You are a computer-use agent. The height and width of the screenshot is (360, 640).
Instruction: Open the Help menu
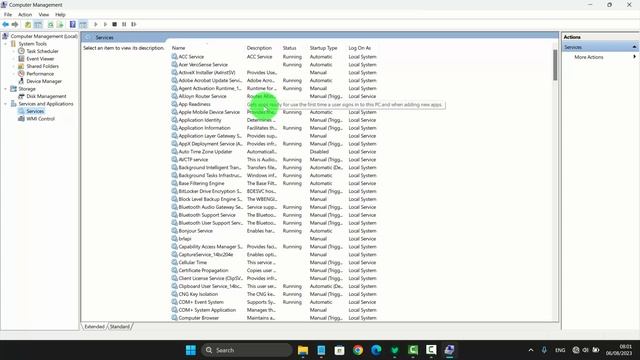click(60, 14)
